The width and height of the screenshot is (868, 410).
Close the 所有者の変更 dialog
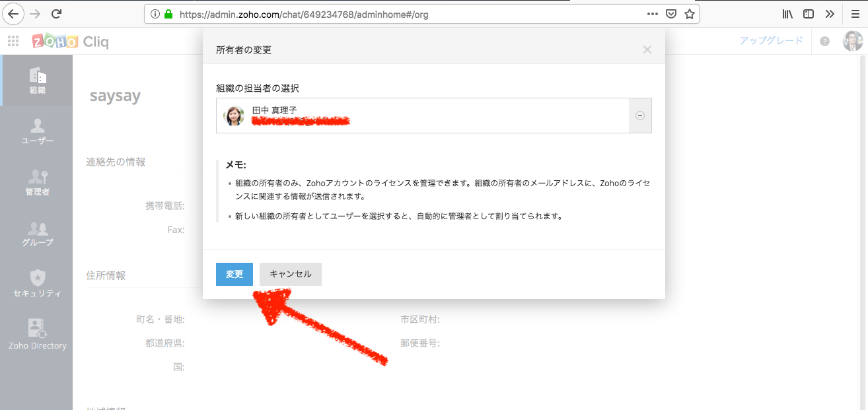click(647, 50)
